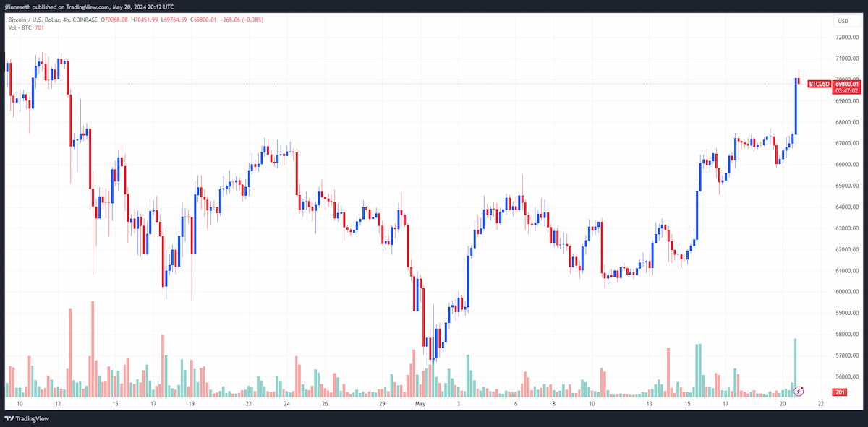This screenshot has width=868, height=427.
Task: Click the purple lightning latest-news icon
Action: click(799, 391)
